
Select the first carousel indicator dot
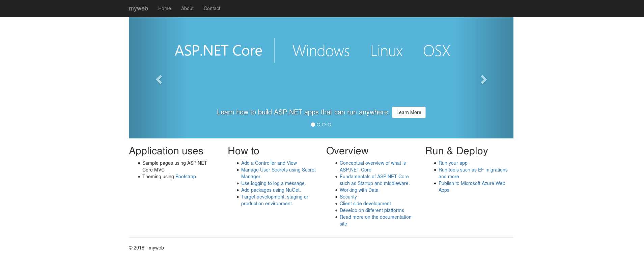(x=313, y=125)
